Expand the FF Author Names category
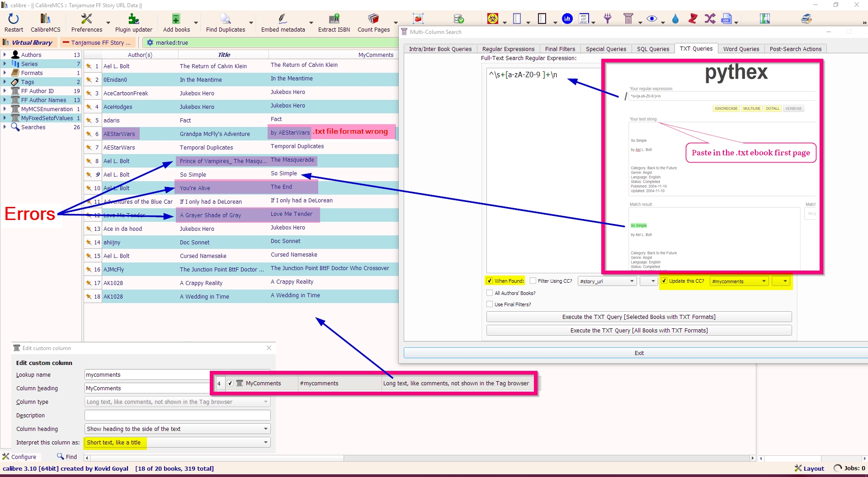 5,100
